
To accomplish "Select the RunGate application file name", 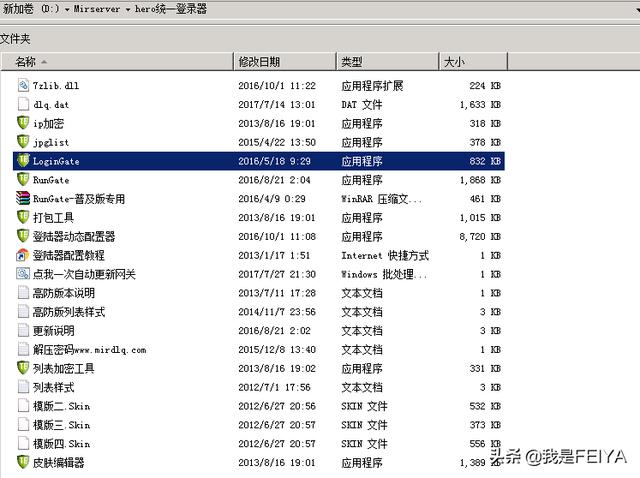I will point(51,180).
